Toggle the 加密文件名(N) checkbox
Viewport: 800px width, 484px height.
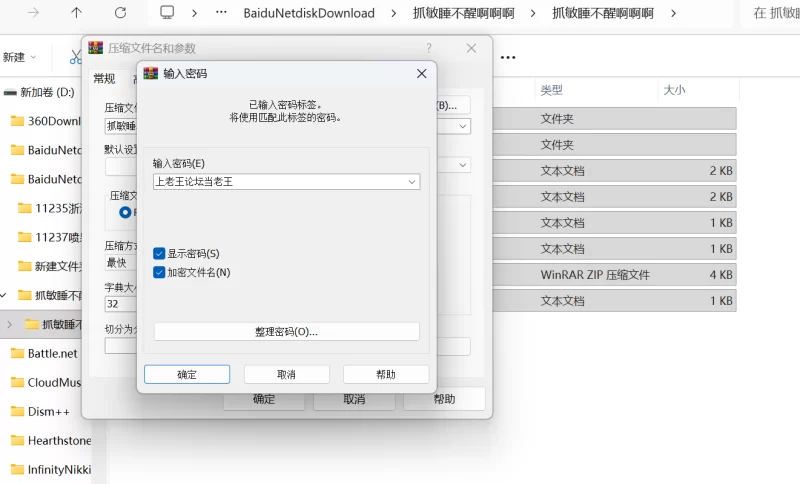(159, 272)
